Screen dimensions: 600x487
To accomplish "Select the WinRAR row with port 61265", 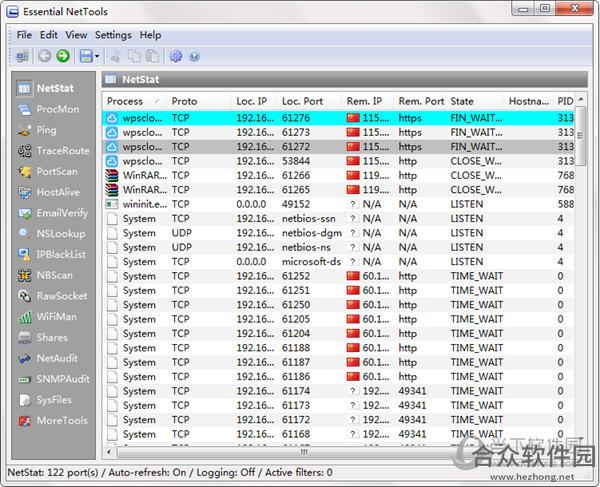I will tap(338, 190).
